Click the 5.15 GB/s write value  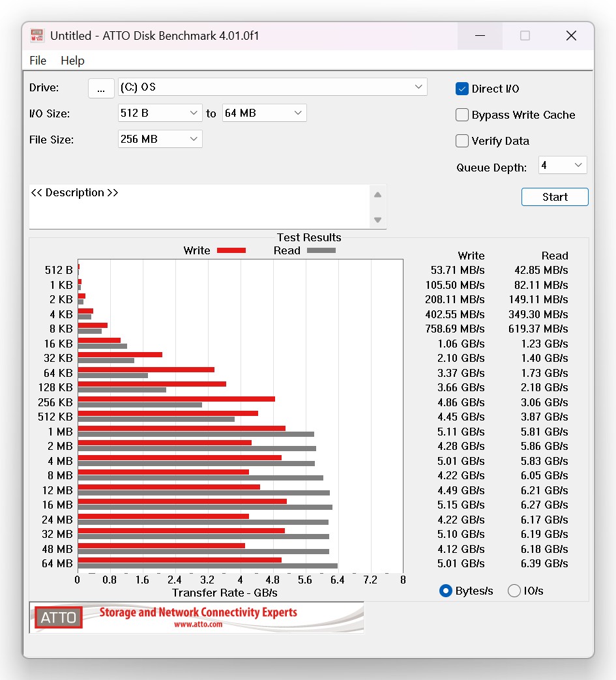pyautogui.click(x=461, y=505)
